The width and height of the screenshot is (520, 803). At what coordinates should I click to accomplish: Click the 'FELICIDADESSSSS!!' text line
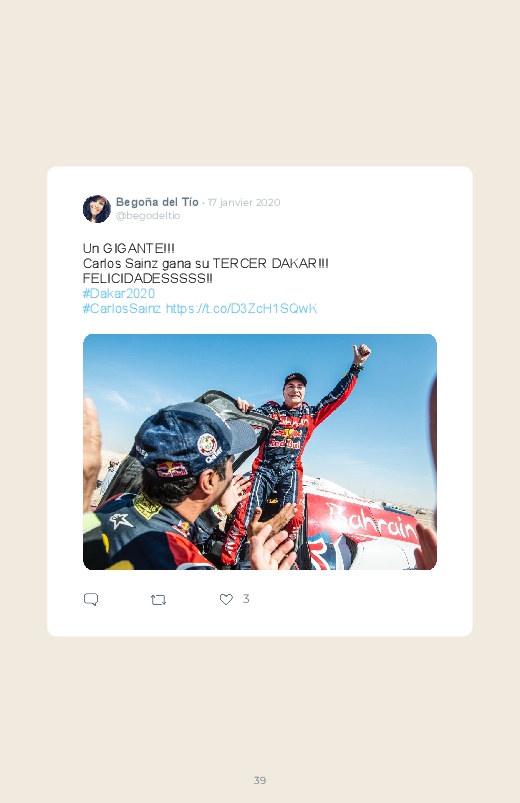(148, 279)
